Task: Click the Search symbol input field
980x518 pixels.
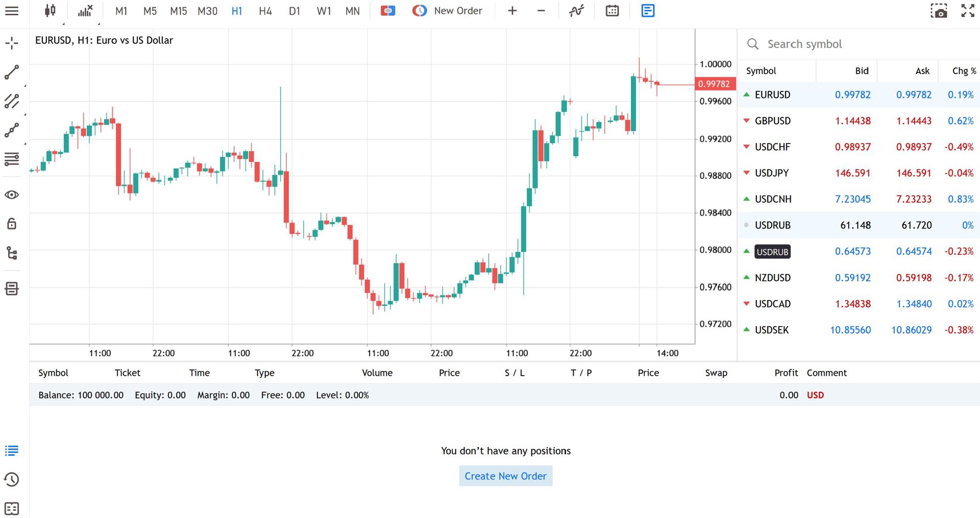Action: click(x=842, y=44)
